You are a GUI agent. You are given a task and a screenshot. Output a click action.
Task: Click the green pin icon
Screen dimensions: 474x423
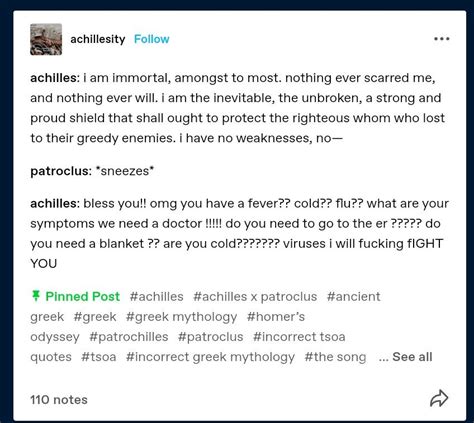point(36,296)
